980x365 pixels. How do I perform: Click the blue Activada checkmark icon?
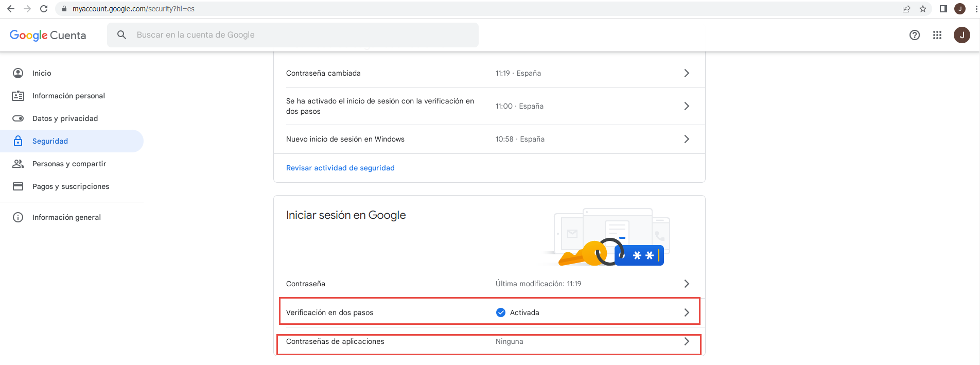point(501,312)
